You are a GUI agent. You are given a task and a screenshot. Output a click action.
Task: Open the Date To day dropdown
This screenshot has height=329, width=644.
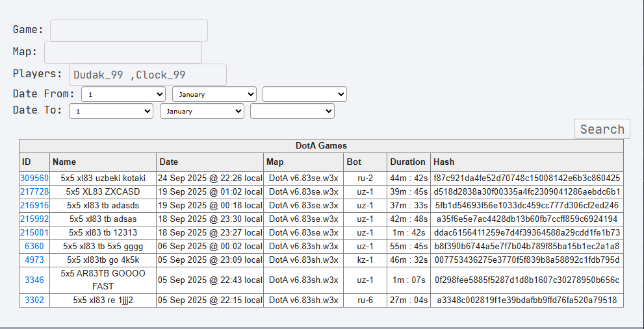[111, 111]
